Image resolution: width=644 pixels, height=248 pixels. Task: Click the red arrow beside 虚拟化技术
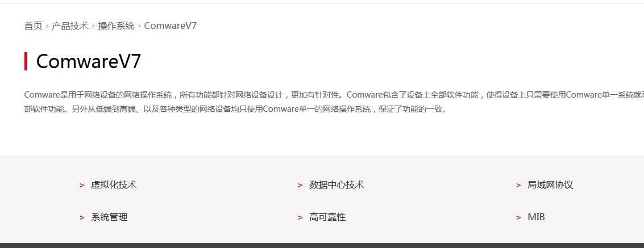click(82, 185)
